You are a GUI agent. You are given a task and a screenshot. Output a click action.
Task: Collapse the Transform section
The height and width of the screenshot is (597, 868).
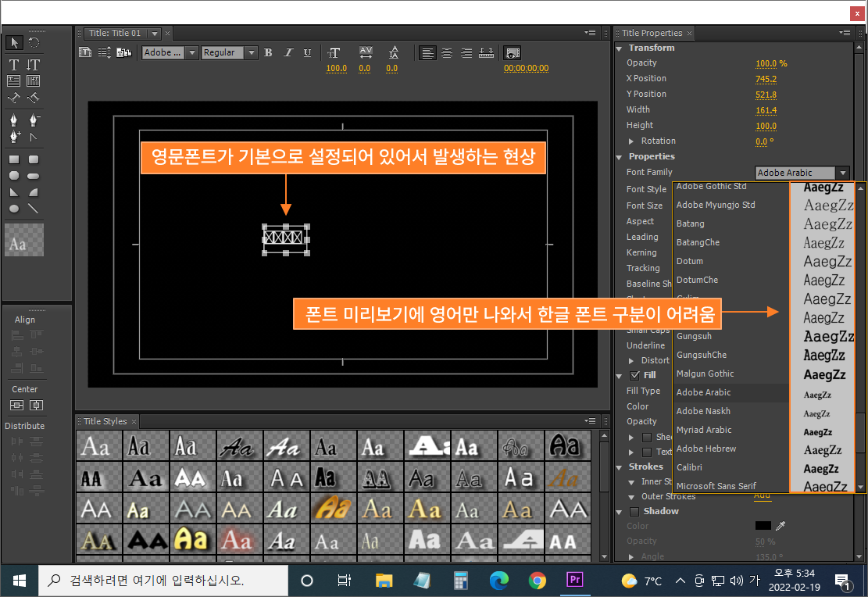point(619,48)
